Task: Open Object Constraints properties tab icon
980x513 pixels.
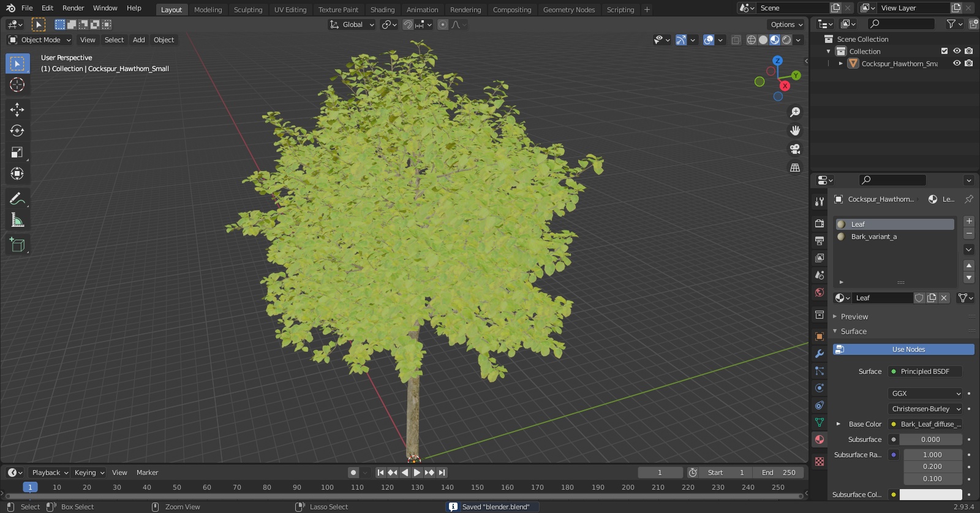Action: click(820, 405)
